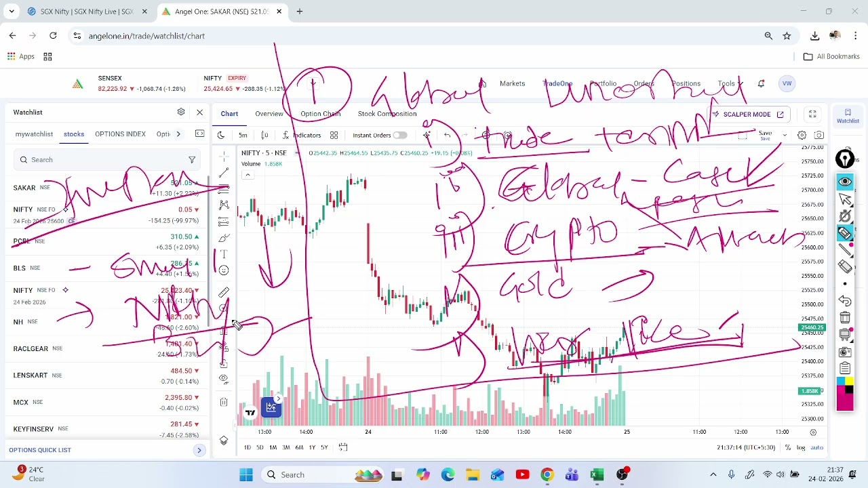Open the watchlist filter icon

click(192, 160)
